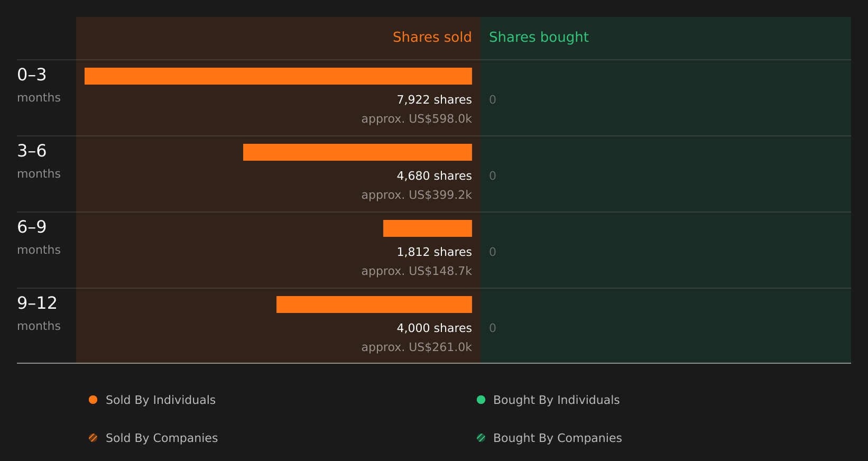Click the Shares sold column header
The height and width of the screenshot is (461, 868).
click(x=432, y=37)
